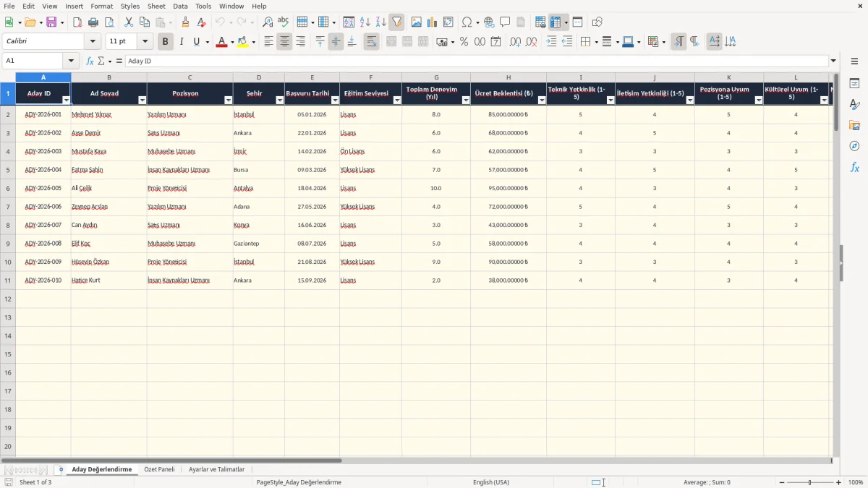Image resolution: width=868 pixels, height=488 pixels.
Task: Open the font color dropdown arrow
Action: tap(232, 42)
